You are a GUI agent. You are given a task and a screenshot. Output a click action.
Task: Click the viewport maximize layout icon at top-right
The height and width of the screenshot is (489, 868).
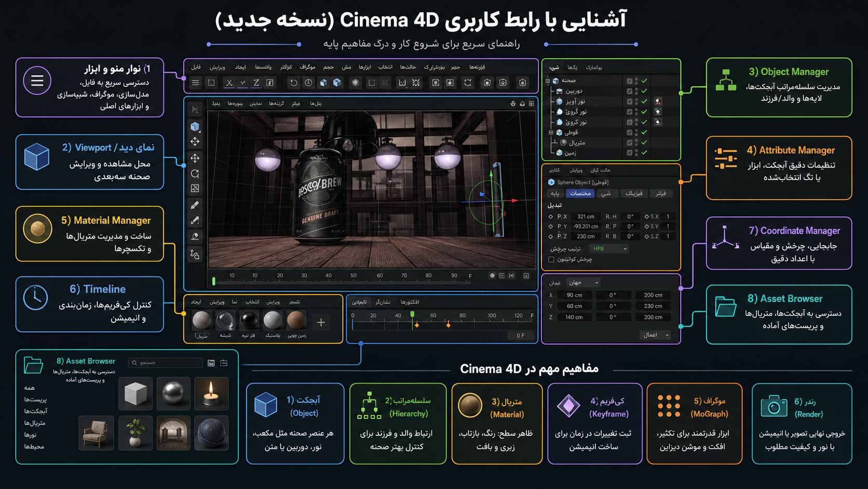532,103
